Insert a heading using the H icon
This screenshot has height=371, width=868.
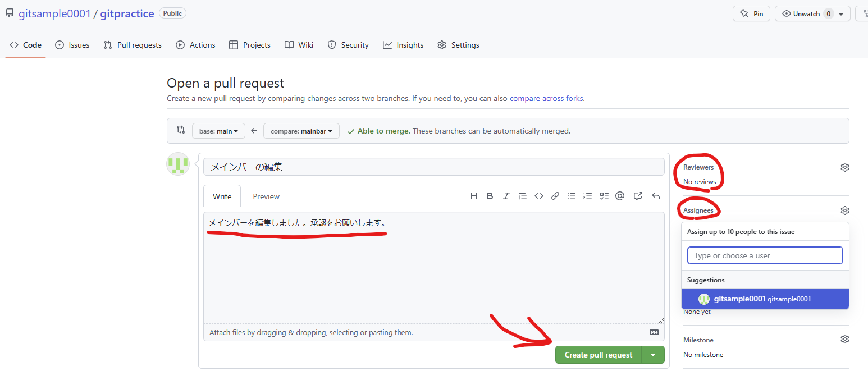click(473, 195)
